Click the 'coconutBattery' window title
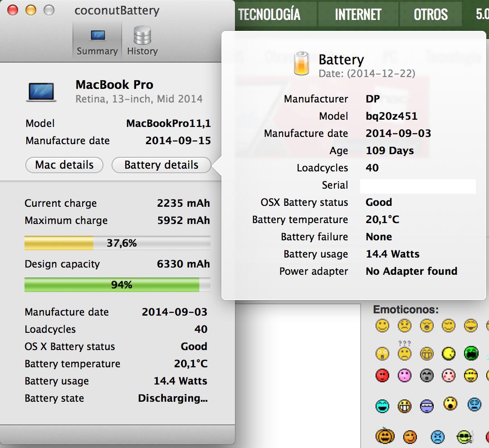The width and height of the screenshot is (489, 448). pos(117,10)
